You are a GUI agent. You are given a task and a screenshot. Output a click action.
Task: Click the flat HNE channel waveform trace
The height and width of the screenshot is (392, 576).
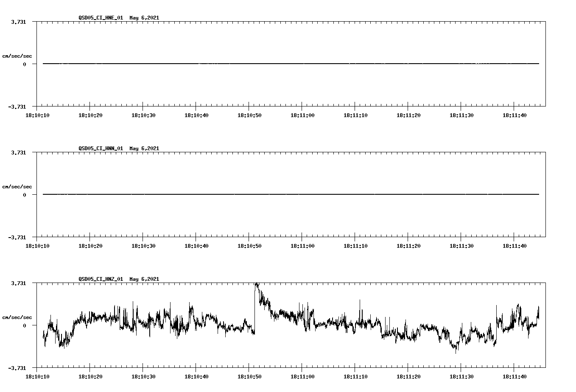coord(254,64)
